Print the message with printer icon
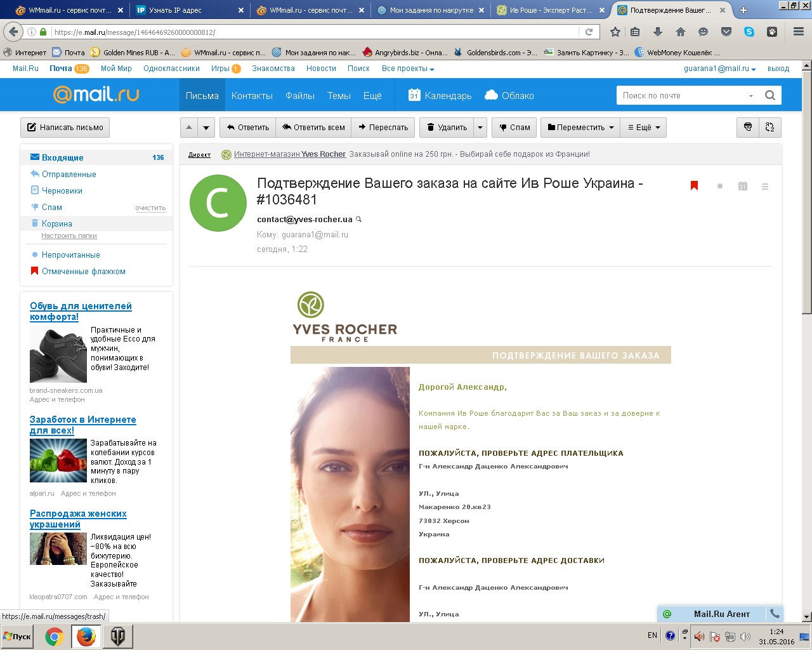Viewport: 812px width, 650px height. (748, 127)
